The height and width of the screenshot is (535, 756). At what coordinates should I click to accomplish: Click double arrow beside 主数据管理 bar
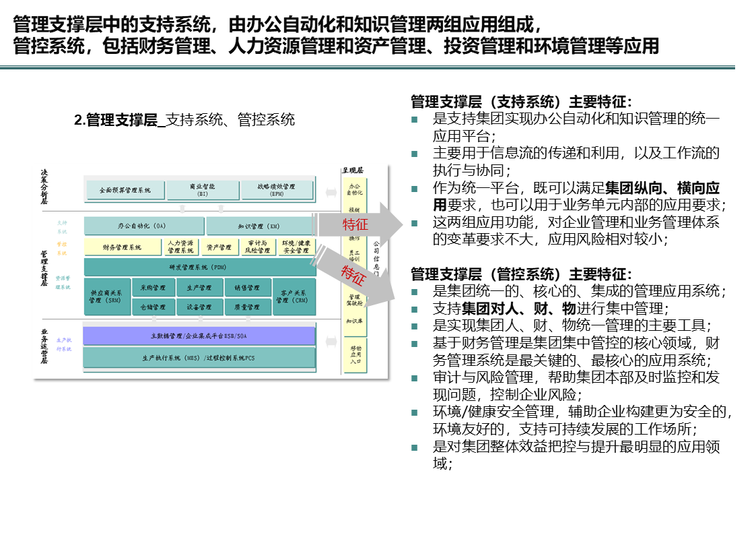331,342
